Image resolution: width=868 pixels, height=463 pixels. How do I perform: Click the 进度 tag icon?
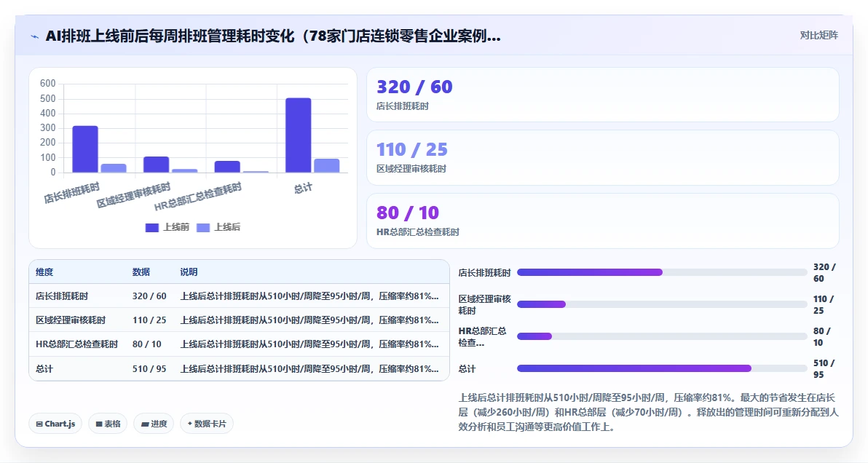(145, 424)
